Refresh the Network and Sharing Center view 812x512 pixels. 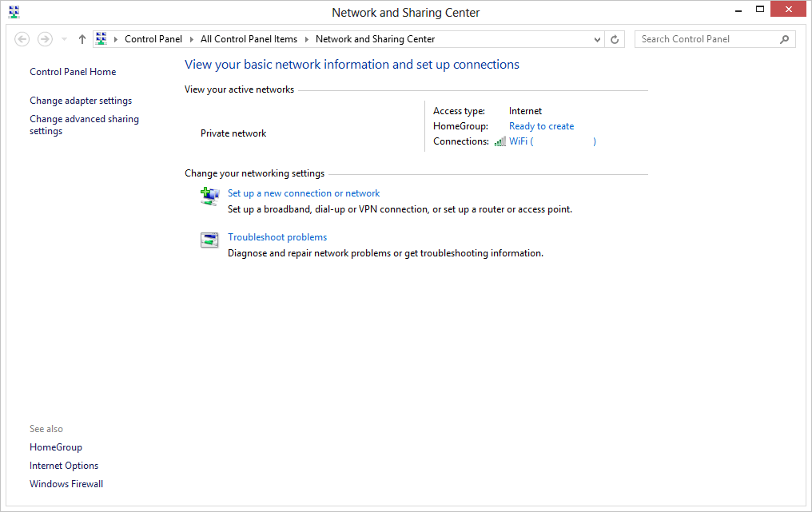615,39
